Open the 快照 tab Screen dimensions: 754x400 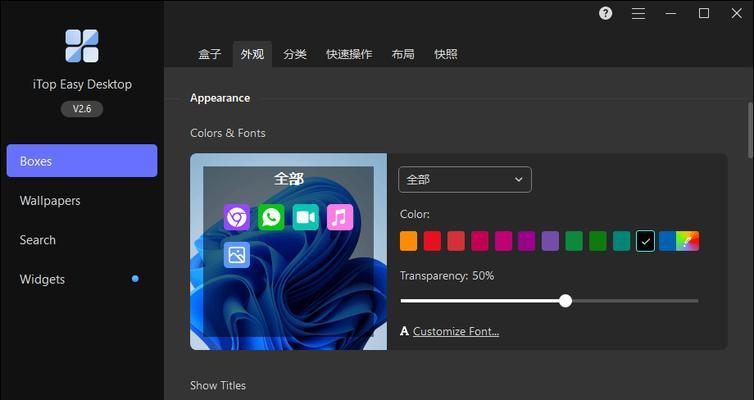click(446, 54)
